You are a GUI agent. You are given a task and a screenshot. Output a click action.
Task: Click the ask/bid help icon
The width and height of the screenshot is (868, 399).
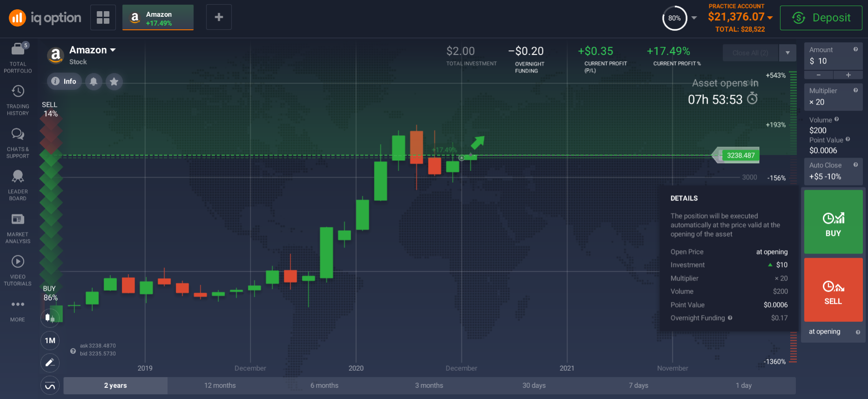[x=73, y=351]
